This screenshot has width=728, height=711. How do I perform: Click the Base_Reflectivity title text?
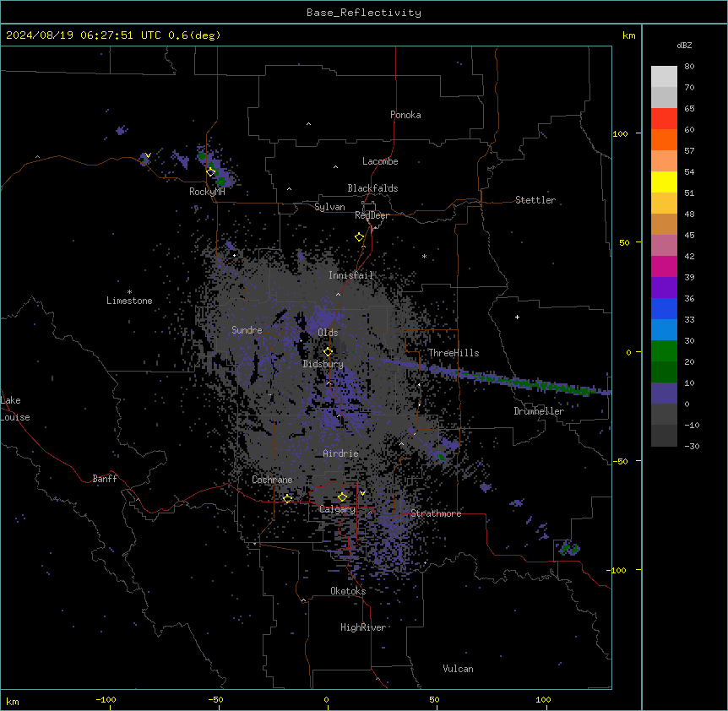[x=364, y=13]
